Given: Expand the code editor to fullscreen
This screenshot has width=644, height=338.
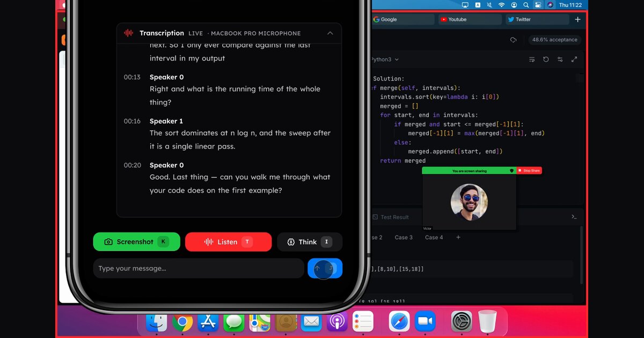Looking at the screenshot, I should click(x=574, y=60).
